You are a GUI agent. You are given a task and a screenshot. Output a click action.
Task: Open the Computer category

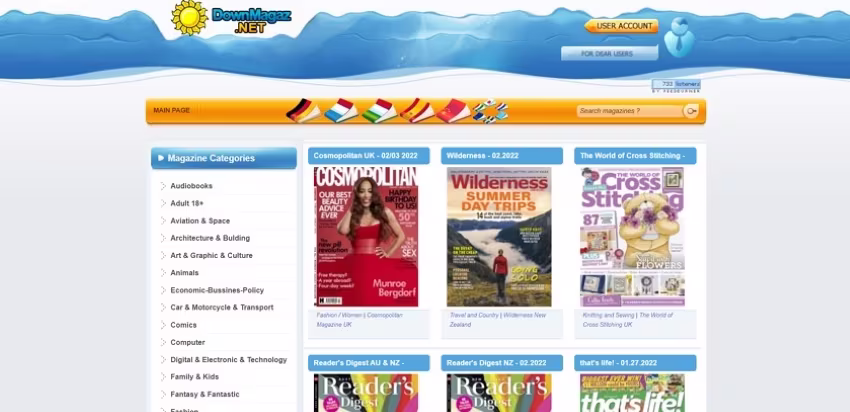click(188, 343)
